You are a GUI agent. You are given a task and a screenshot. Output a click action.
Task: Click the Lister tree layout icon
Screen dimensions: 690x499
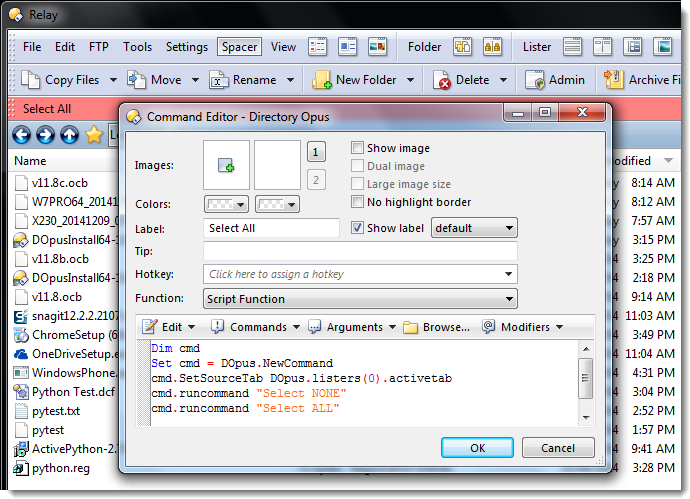(632, 47)
